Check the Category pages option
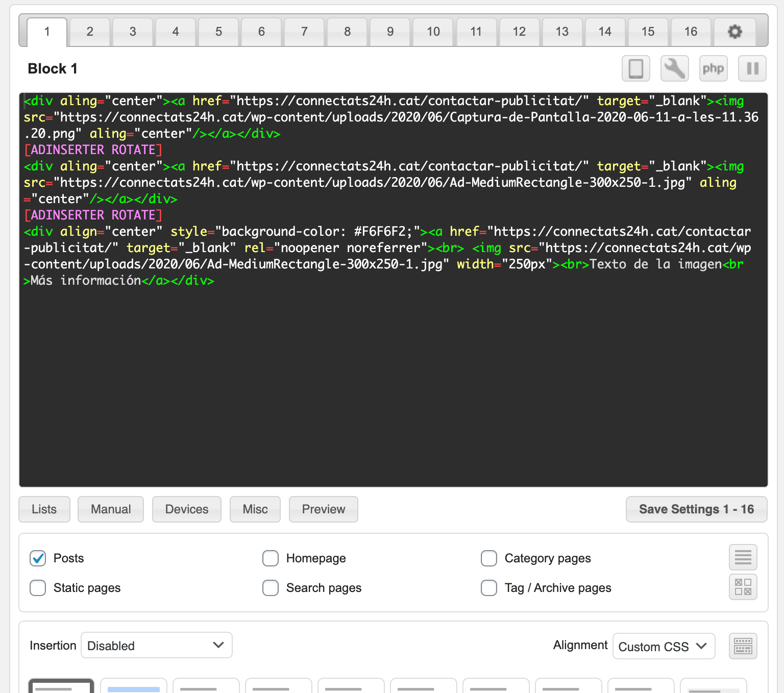784x693 pixels. pyautogui.click(x=489, y=558)
